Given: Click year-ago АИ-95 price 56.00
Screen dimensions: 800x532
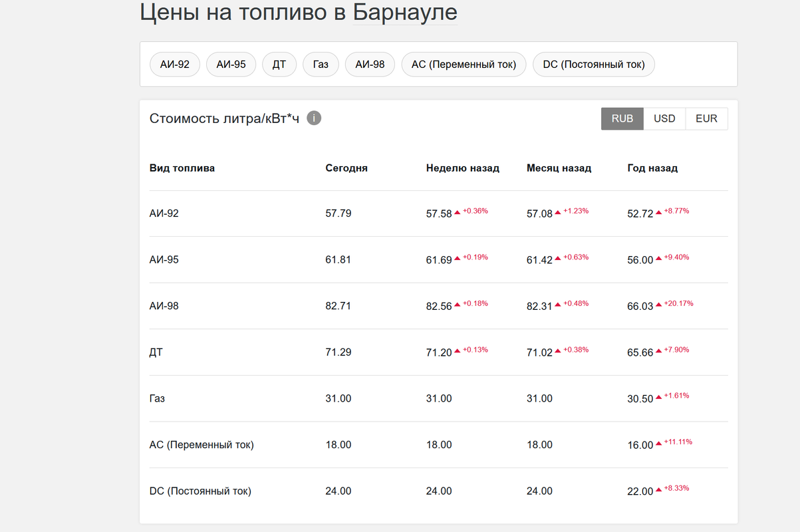Looking at the screenshot, I should point(640,261).
